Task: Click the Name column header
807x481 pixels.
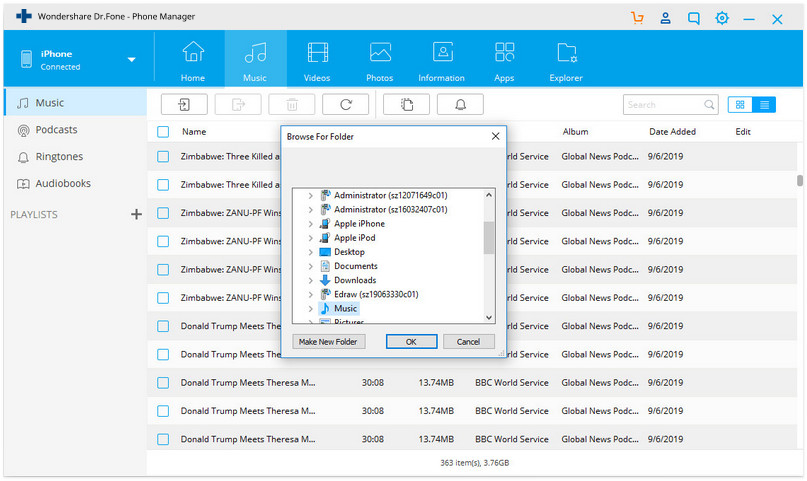Action: [x=194, y=132]
